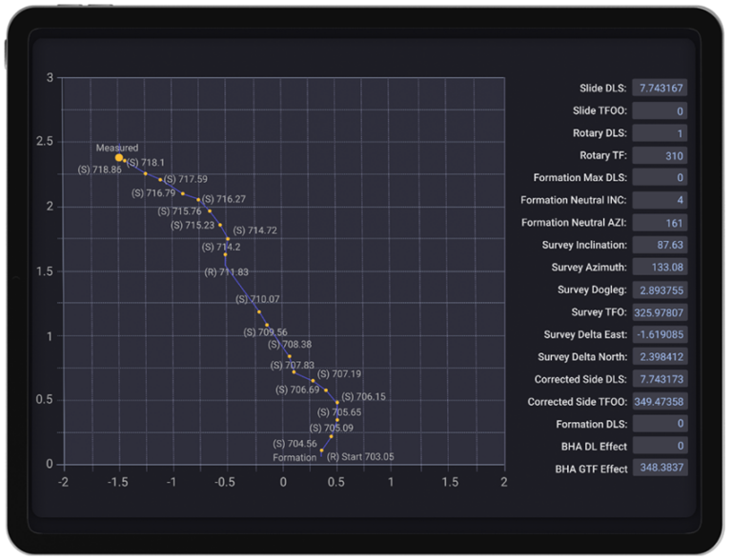Click the large orange Measured point
This screenshot has height=560, width=732.
(x=119, y=158)
